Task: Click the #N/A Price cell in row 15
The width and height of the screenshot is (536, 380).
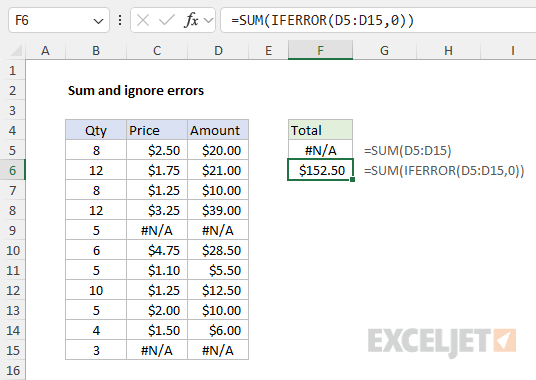Action: (157, 350)
